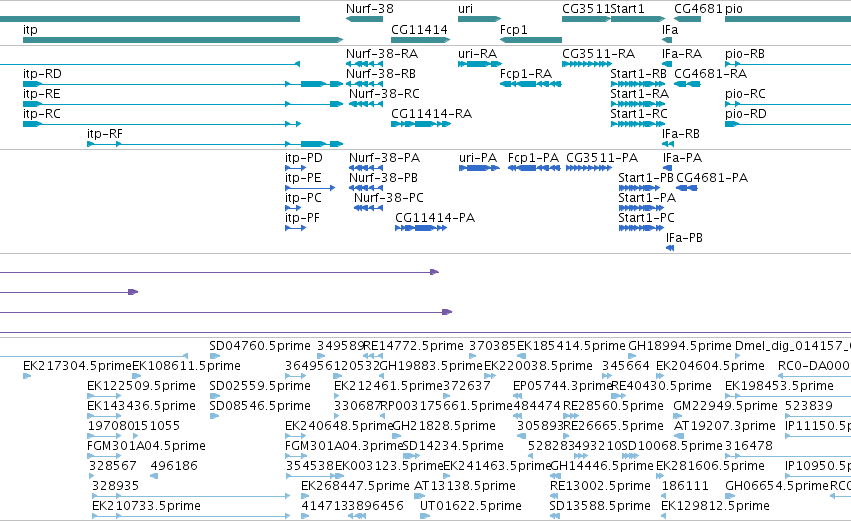Viewport: 851px width, 521px height.
Task: Click the itp-PE protein label
Action: pyautogui.click(x=303, y=178)
